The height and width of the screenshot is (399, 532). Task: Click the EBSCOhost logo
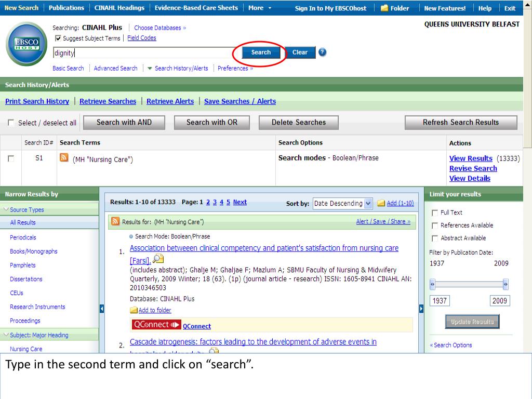[26, 44]
